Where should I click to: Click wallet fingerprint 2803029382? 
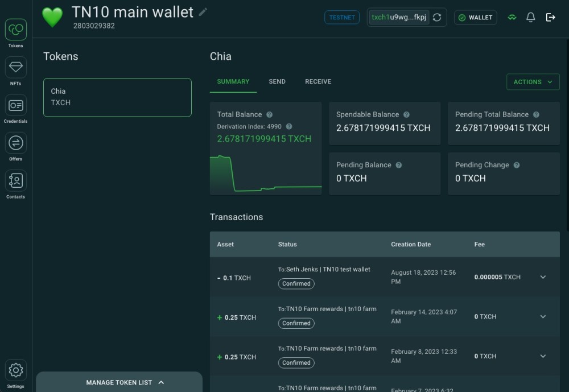click(94, 26)
